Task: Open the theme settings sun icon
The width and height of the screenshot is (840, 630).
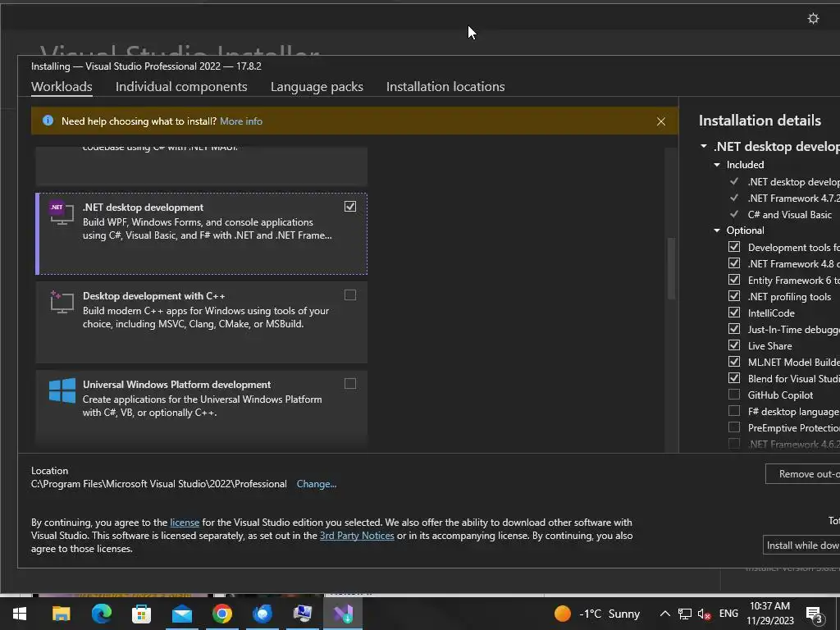Action: point(813,19)
